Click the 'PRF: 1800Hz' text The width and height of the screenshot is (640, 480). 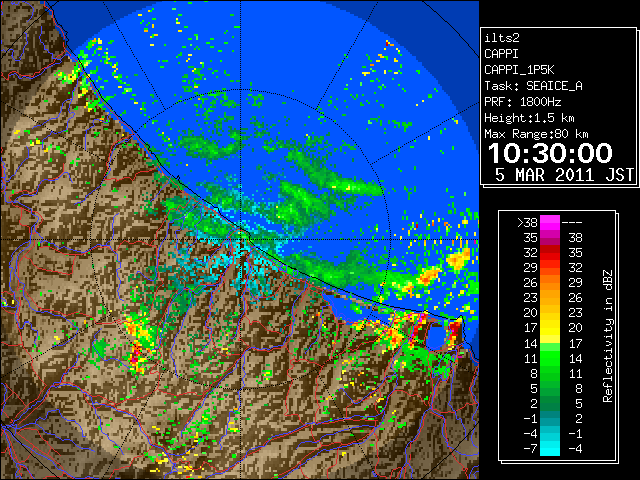tap(523, 102)
